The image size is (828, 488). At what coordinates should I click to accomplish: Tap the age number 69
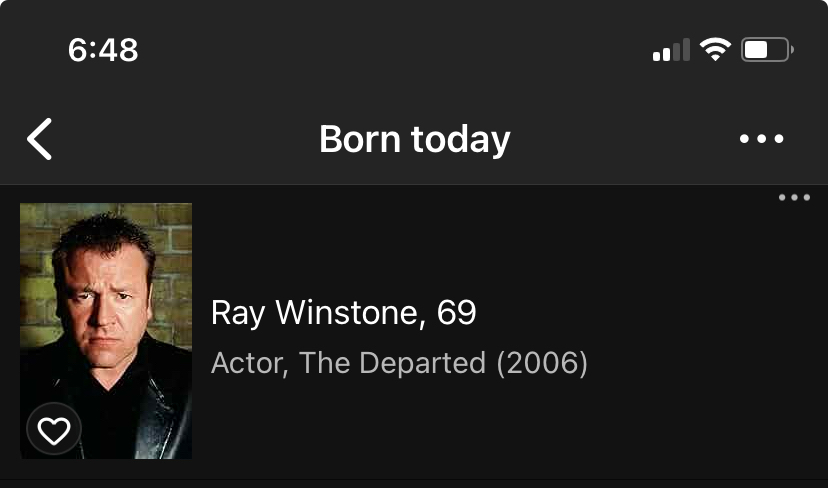click(457, 313)
